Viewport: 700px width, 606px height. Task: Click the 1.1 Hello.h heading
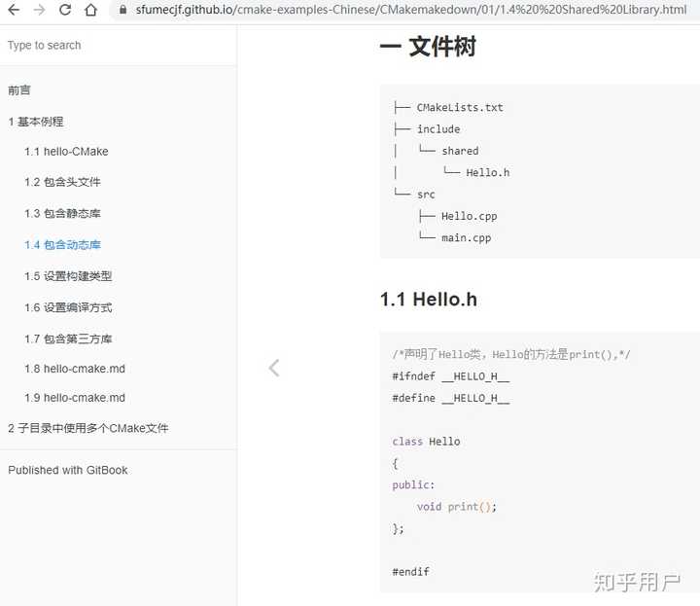point(429,300)
